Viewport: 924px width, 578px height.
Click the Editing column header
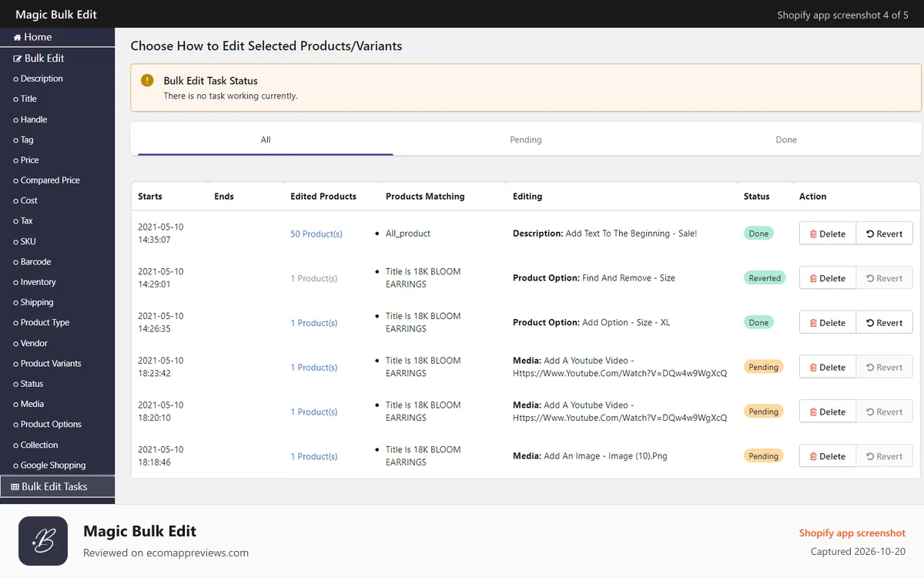[x=527, y=197]
